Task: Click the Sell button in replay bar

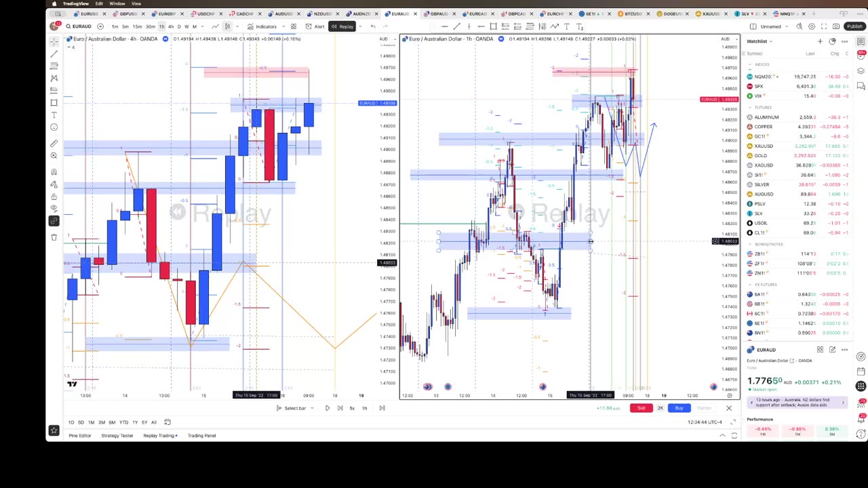Action: coord(641,408)
